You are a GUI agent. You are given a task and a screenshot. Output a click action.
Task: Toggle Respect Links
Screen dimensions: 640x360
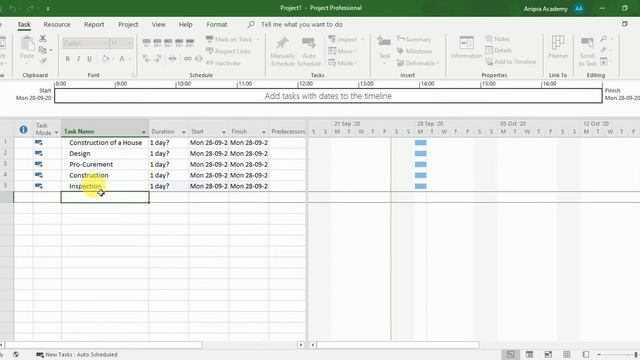pyautogui.click(x=228, y=51)
